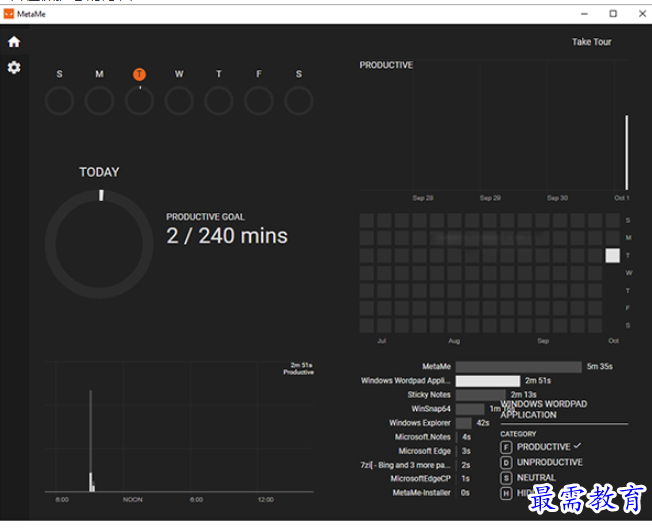
Task: Click the F shortcut key icon
Action: (x=506, y=447)
